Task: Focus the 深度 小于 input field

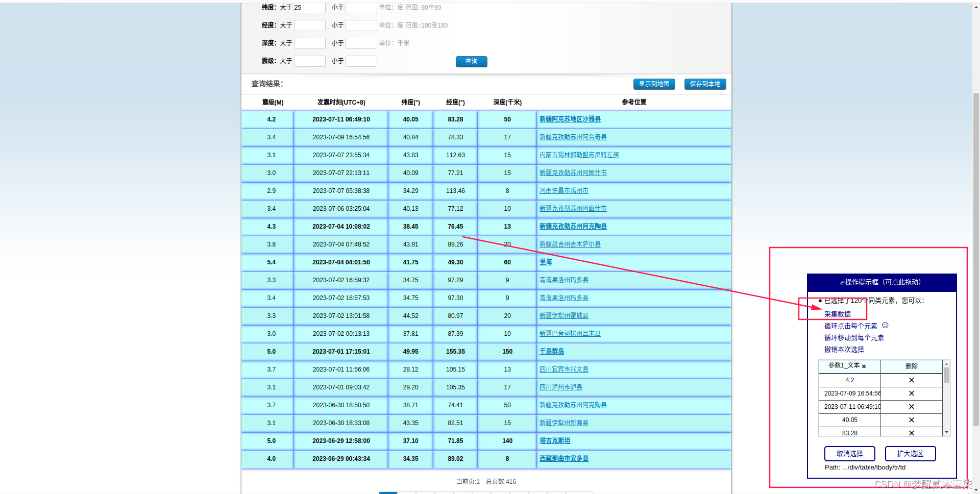Action: (361, 43)
